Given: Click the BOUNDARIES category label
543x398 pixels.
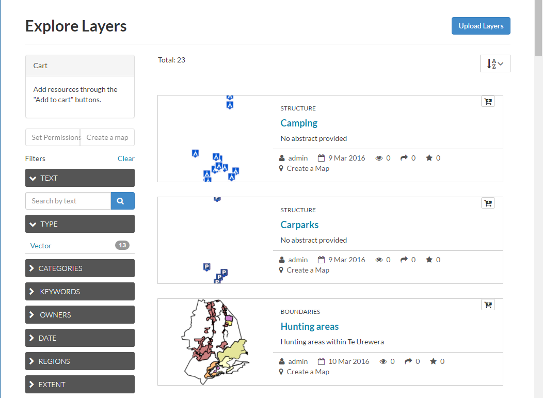Looking at the screenshot, I should 300,312.
